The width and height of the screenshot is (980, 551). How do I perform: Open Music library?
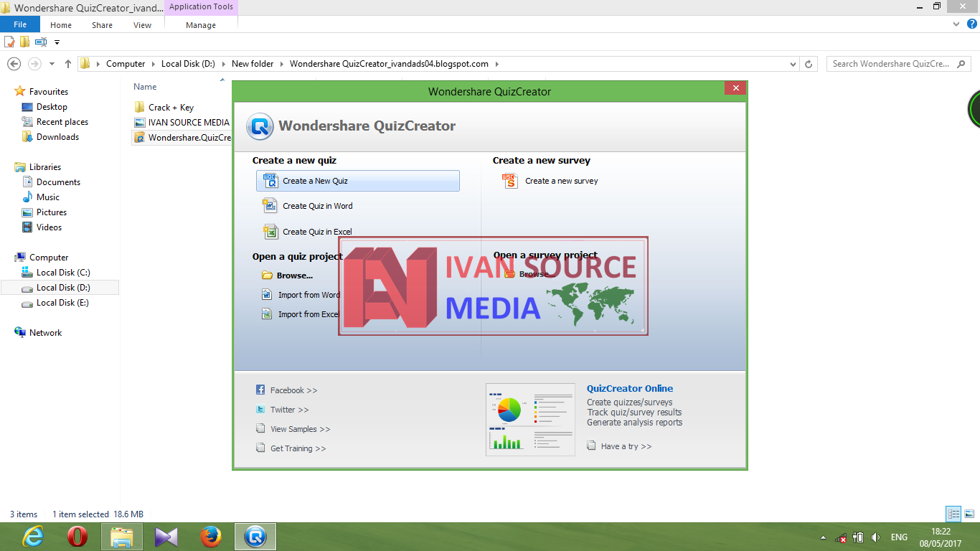coord(48,197)
